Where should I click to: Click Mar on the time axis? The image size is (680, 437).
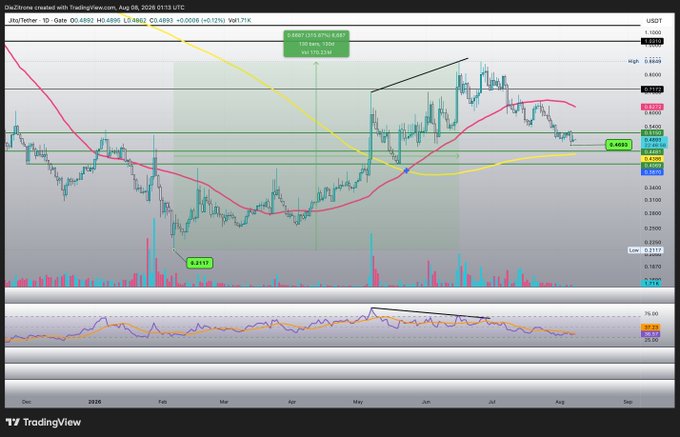224,402
